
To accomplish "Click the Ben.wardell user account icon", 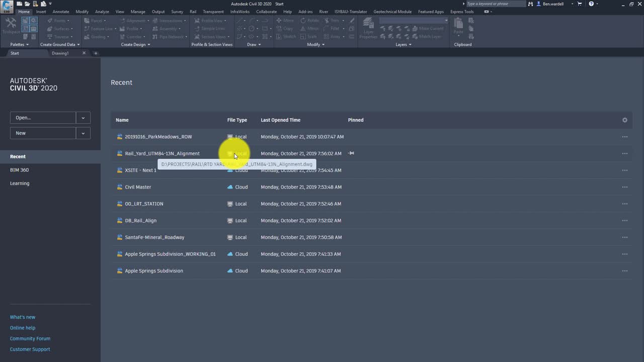I will [539, 4].
